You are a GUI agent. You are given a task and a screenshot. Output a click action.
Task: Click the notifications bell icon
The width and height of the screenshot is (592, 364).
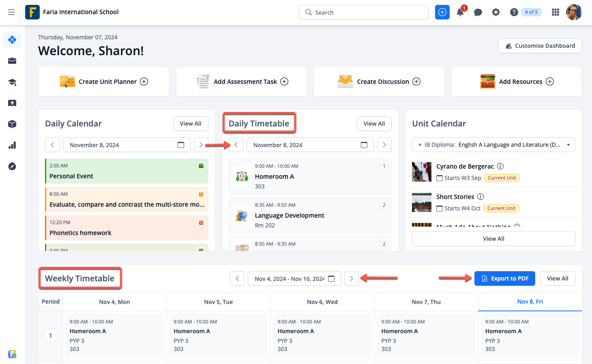(460, 13)
